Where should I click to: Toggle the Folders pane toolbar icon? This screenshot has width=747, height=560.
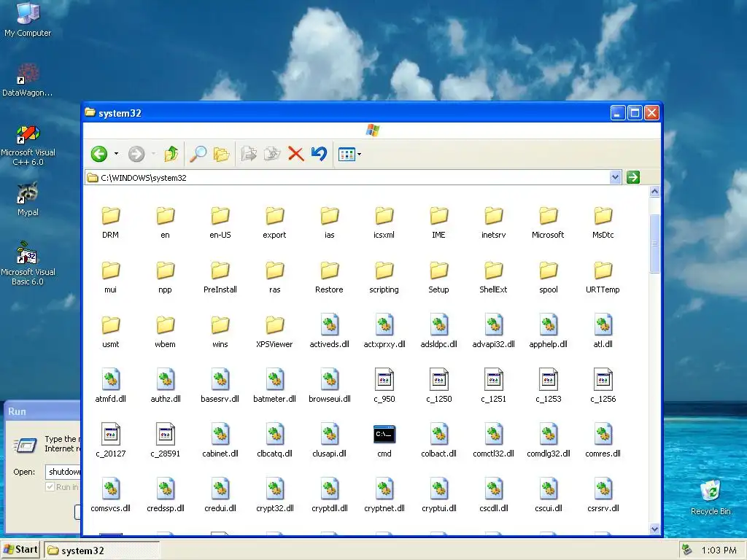coord(222,154)
